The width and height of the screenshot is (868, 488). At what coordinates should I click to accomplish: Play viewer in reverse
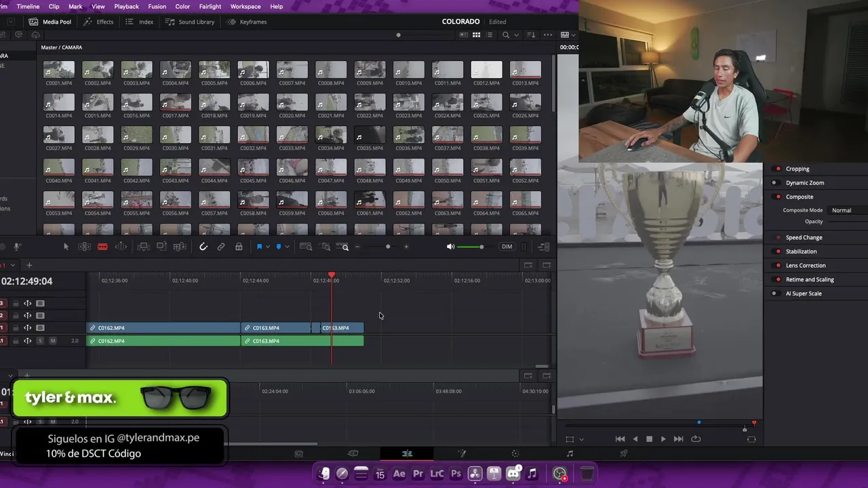click(635, 439)
